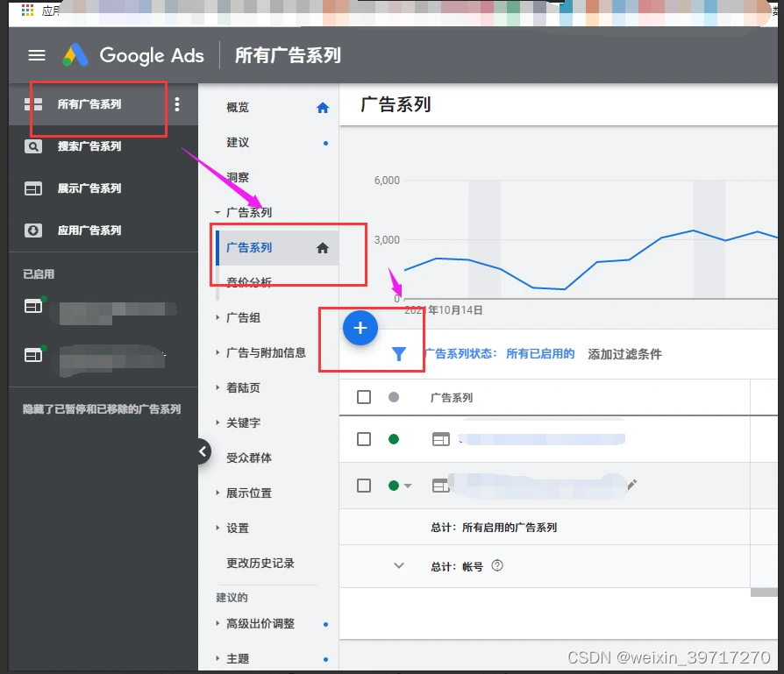This screenshot has height=674, width=784.
Task: Click the campaign type icon in first row
Action: (x=440, y=439)
